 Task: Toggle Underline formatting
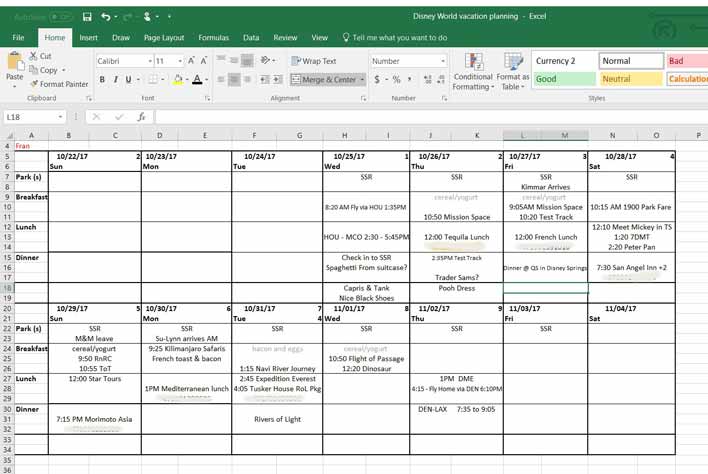click(129, 79)
